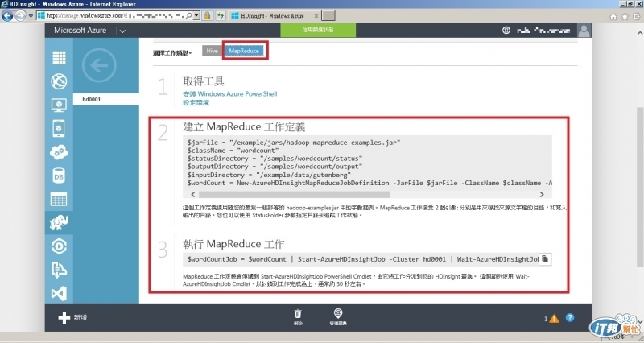Click the refresh icon in address bar
Screen dimensions: 644x343
pyautogui.click(x=221, y=16)
